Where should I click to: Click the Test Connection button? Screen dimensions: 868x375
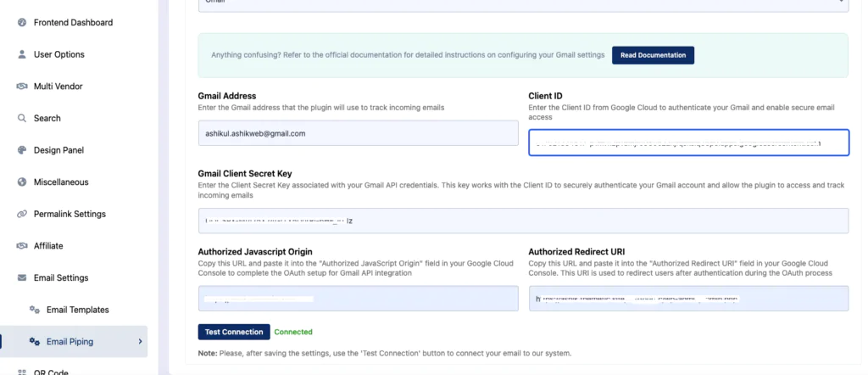234,332
